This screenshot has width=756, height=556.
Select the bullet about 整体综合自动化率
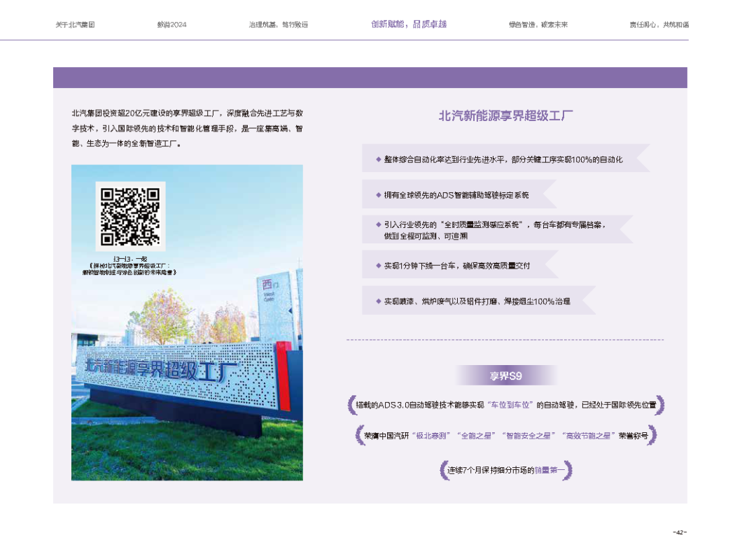[503, 159]
